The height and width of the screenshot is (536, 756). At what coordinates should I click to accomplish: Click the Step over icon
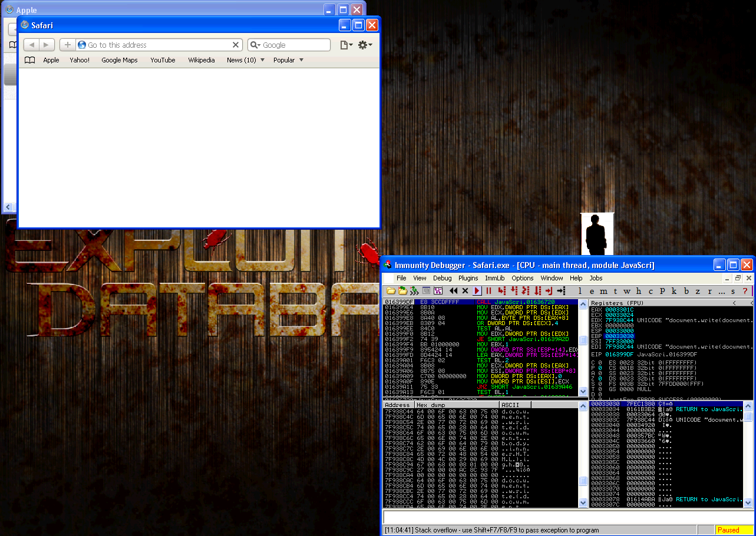514,291
